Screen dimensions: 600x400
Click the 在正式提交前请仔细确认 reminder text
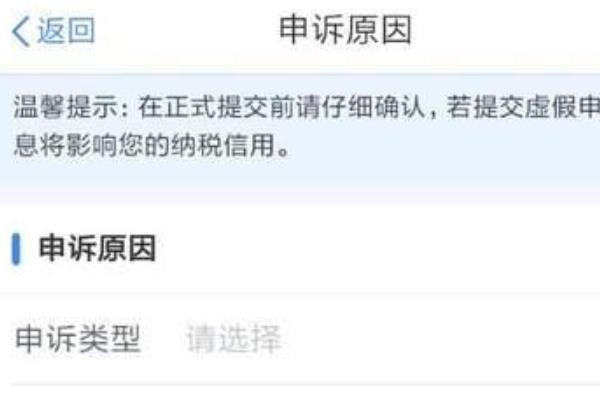[x=281, y=106]
